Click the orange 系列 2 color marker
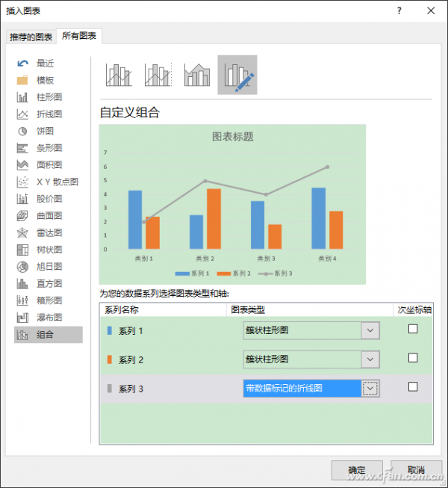Viewport: 448px width, 488px height. tap(110, 359)
